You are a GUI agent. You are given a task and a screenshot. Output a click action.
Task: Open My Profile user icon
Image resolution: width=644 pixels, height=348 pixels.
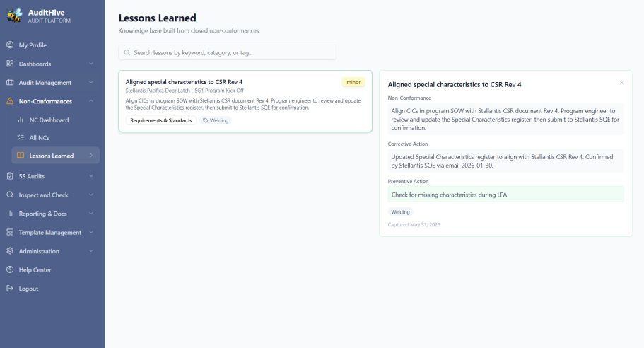(10, 45)
